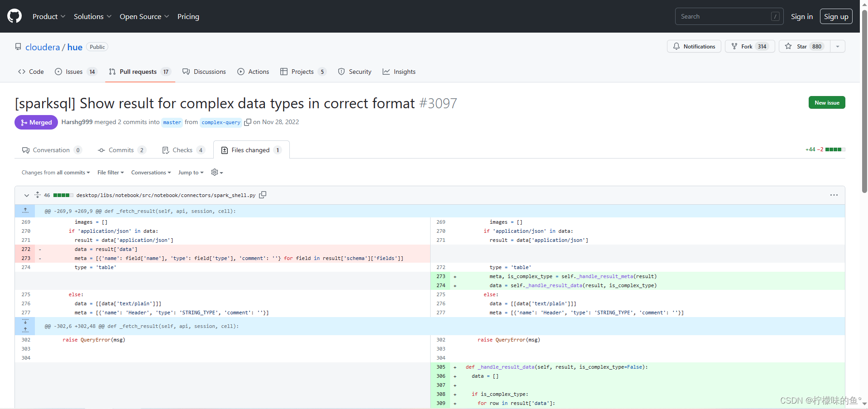This screenshot has height=409, width=868.
Task: Open the Discussions tab
Action: [204, 72]
